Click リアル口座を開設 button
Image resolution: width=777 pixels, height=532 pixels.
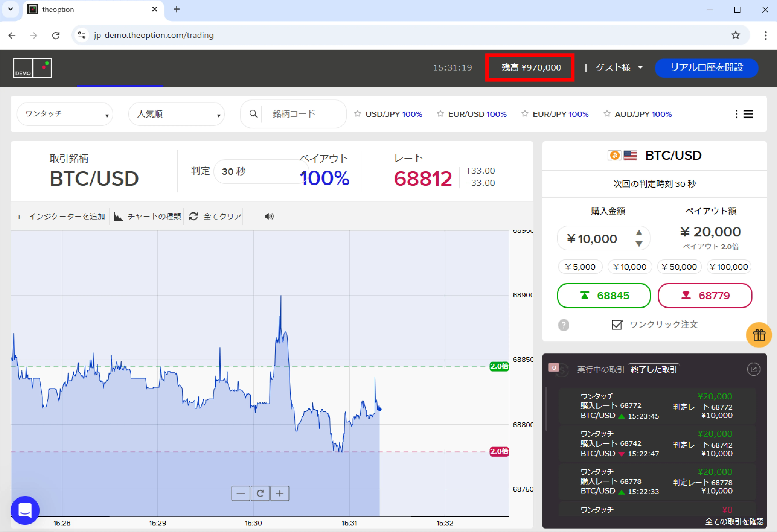pos(706,68)
